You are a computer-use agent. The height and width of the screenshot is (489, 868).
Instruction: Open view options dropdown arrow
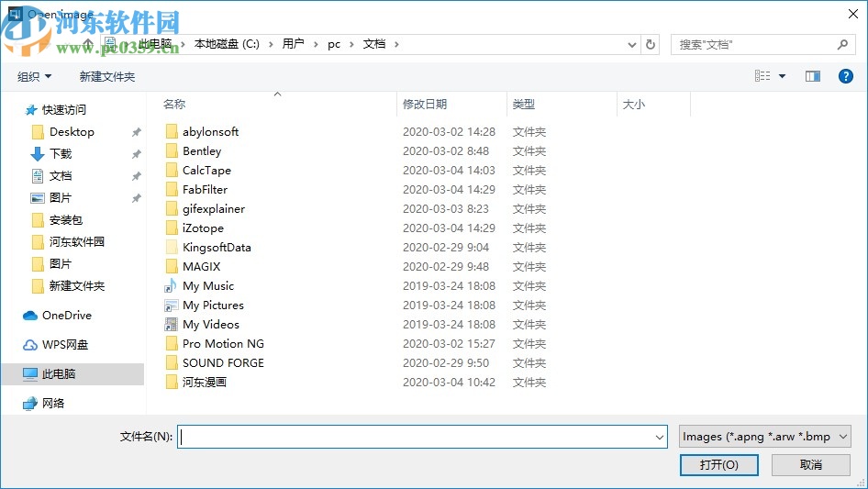pos(782,76)
